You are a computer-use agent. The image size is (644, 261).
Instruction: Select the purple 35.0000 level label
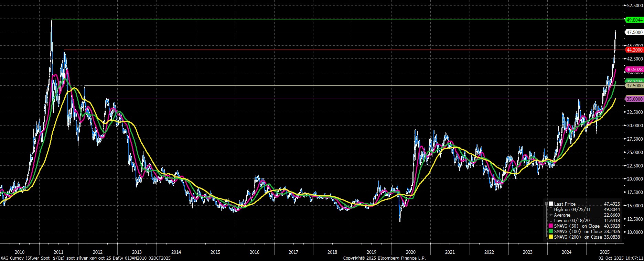(635, 99)
